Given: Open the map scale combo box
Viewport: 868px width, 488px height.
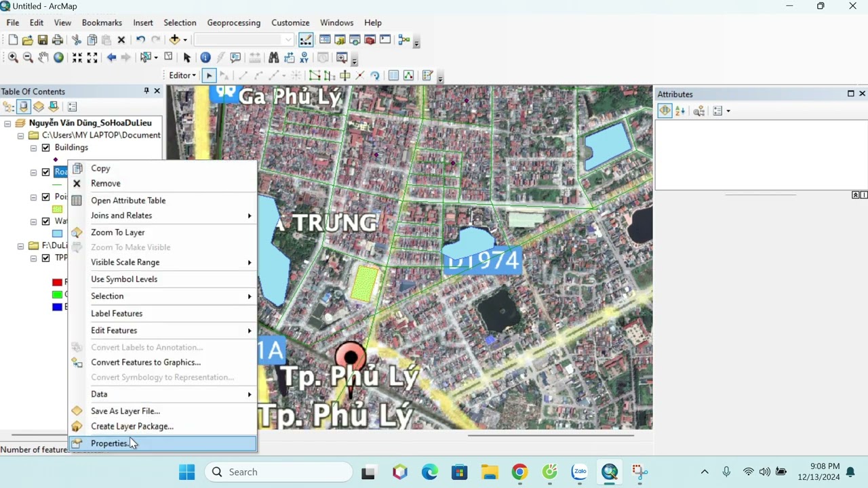Looking at the screenshot, I should pos(243,40).
